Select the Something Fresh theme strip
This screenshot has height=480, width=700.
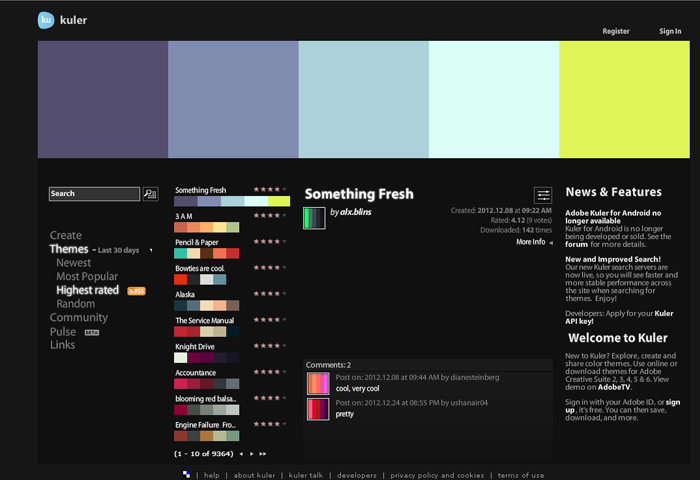coord(232,201)
